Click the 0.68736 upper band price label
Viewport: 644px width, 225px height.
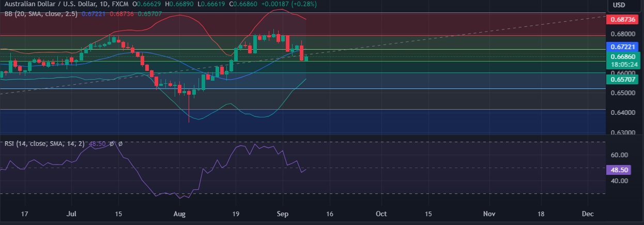coord(622,19)
